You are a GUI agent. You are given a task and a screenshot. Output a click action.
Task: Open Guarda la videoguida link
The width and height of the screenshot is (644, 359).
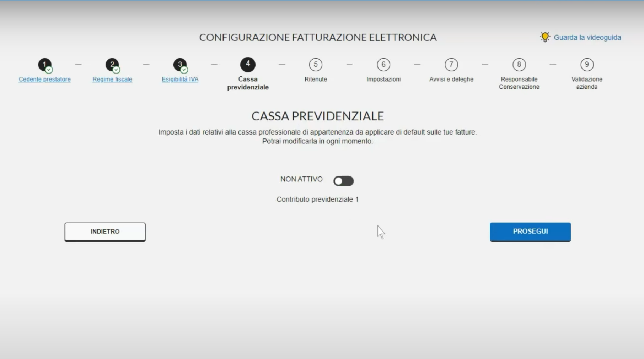coord(587,37)
